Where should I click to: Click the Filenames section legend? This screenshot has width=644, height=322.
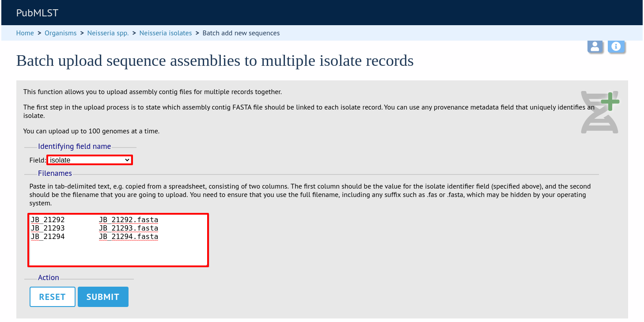tap(55, 174)
